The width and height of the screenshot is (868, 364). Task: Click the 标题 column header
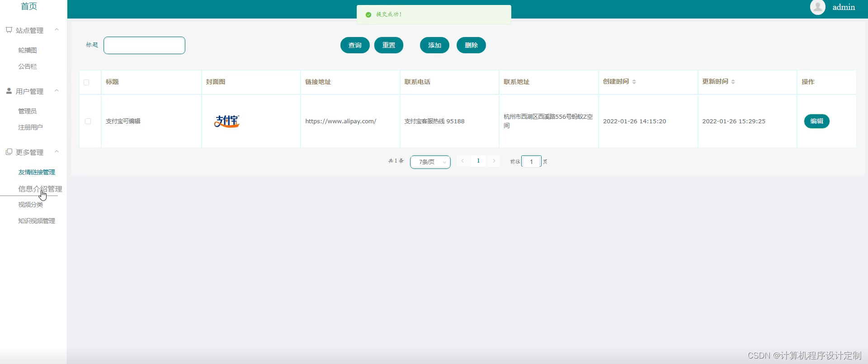click(112, 82)
